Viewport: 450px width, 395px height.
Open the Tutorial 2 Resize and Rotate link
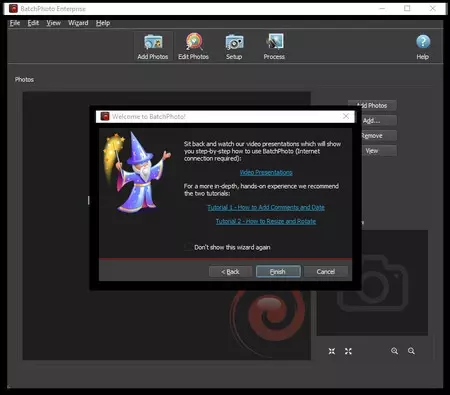266,221
